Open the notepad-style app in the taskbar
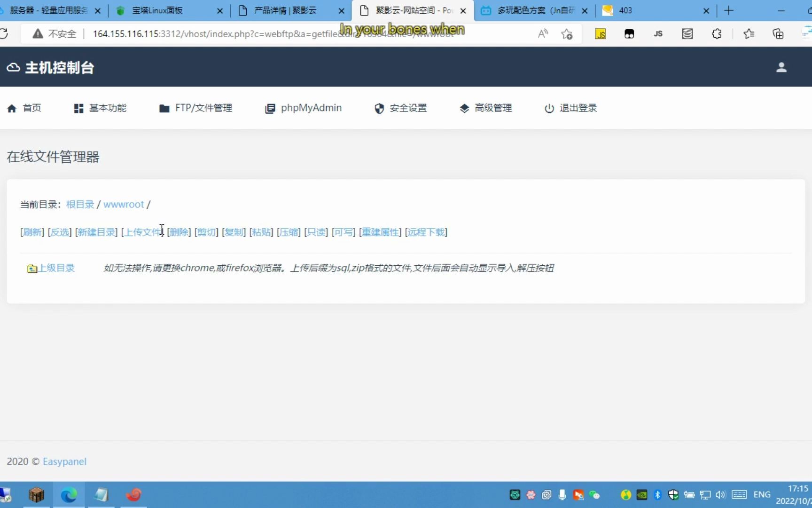Image resolution: width=812 pixels, height=508 pixels. point(101,495)
